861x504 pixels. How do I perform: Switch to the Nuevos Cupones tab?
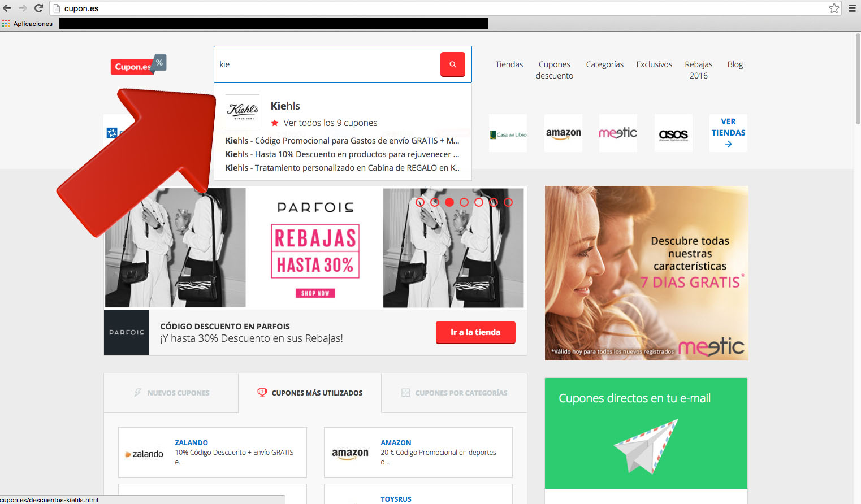(x=171, y=393)
